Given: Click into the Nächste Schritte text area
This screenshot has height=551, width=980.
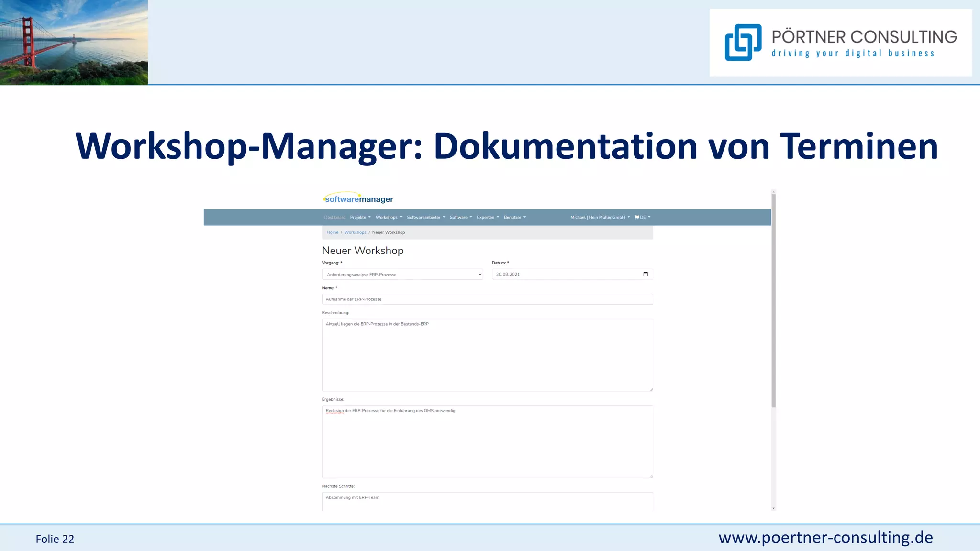Looking at the screenshot, I should click(487, 501).
